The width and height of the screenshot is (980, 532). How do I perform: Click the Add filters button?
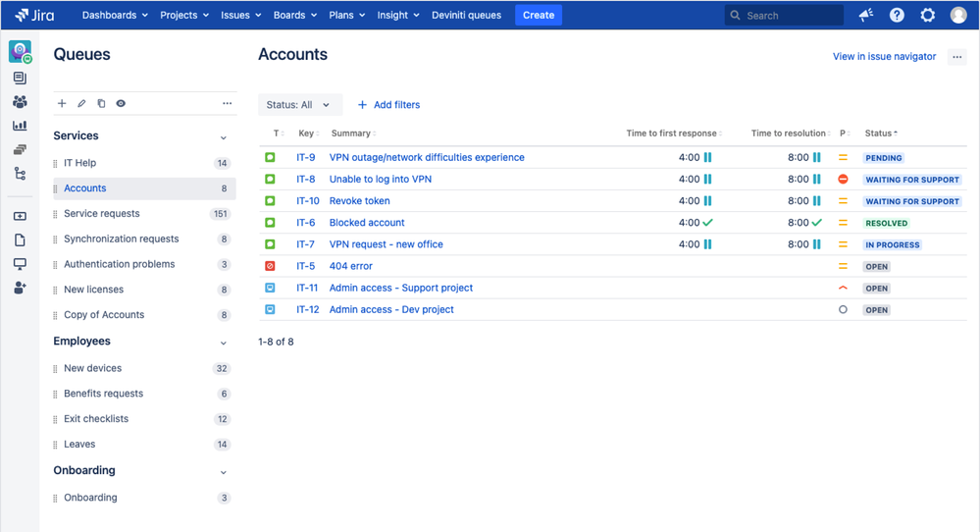(388, 105)
